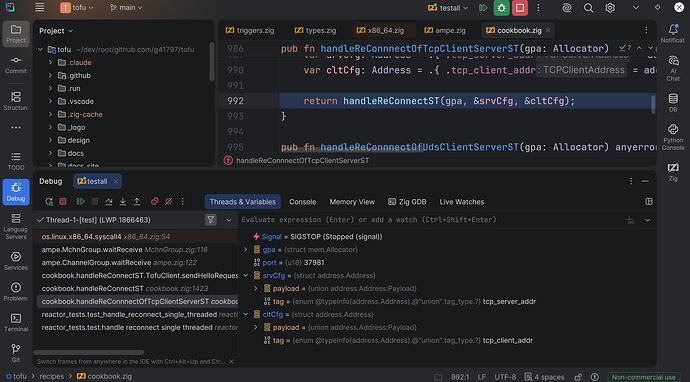Image resolution: width=690 pixels, height=382 pixels.
Task: Open Search Everywhere magnifier
Action: [588, 8]
